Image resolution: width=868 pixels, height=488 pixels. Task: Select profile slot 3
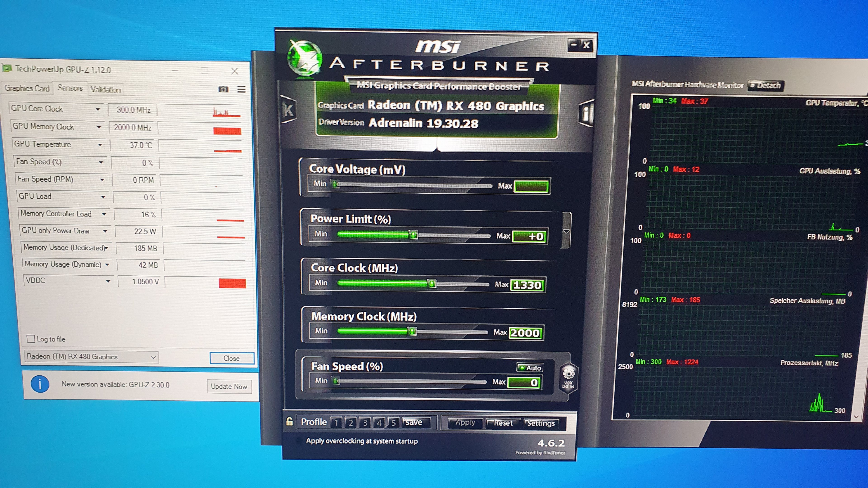(x=365, y=423)
